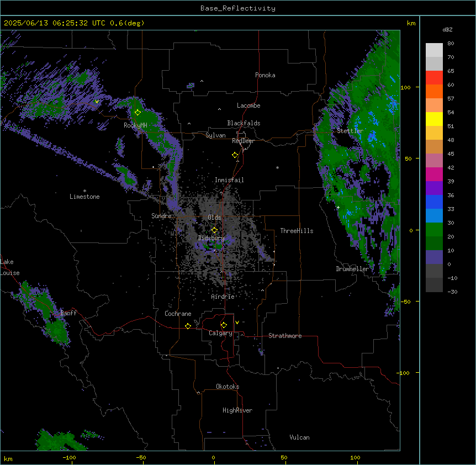This screenshot has width=476, height=465.
Task: Click the Limestone label
Action: click(84, 197)
